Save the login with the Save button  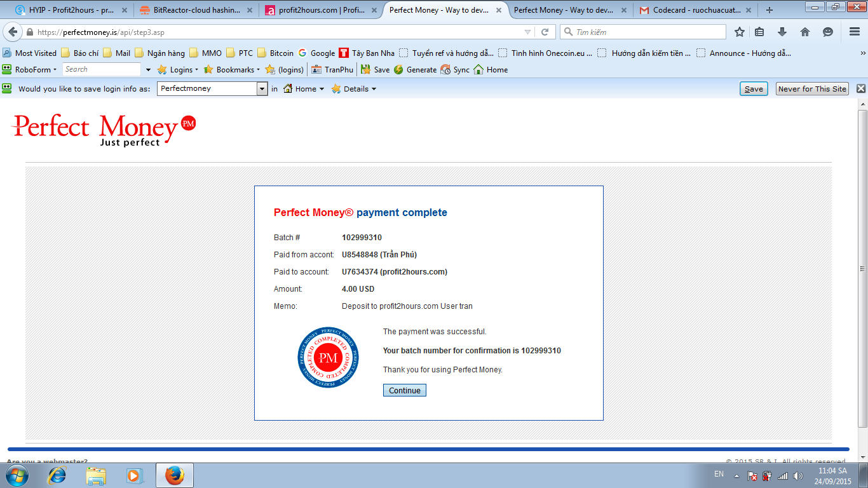[x=754, y=89]
